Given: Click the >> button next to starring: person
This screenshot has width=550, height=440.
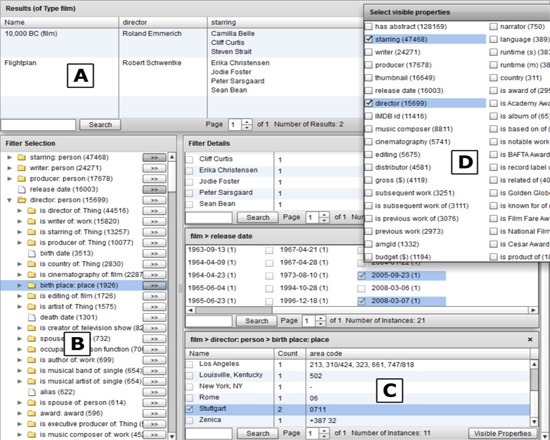Looking at the screenshot, I should 154,158.
